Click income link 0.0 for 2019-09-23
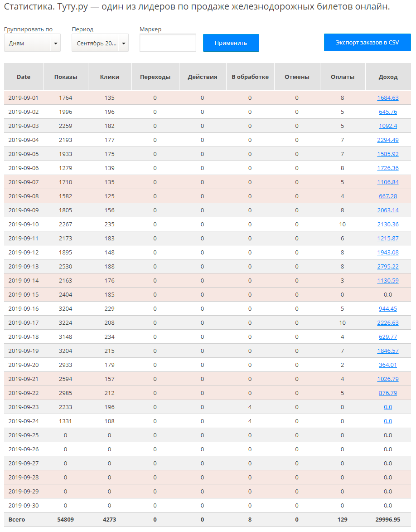 pos(388,407)
